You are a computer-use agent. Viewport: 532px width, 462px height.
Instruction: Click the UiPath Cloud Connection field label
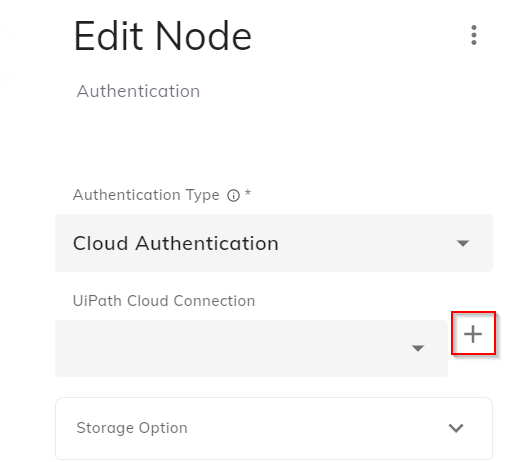164,301
